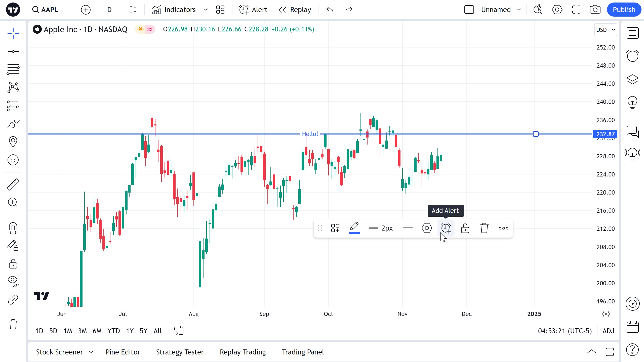The width and height of the screenshot is (644, 362).
Task: Set the chart range to 6M
Action: pos(97,331)
